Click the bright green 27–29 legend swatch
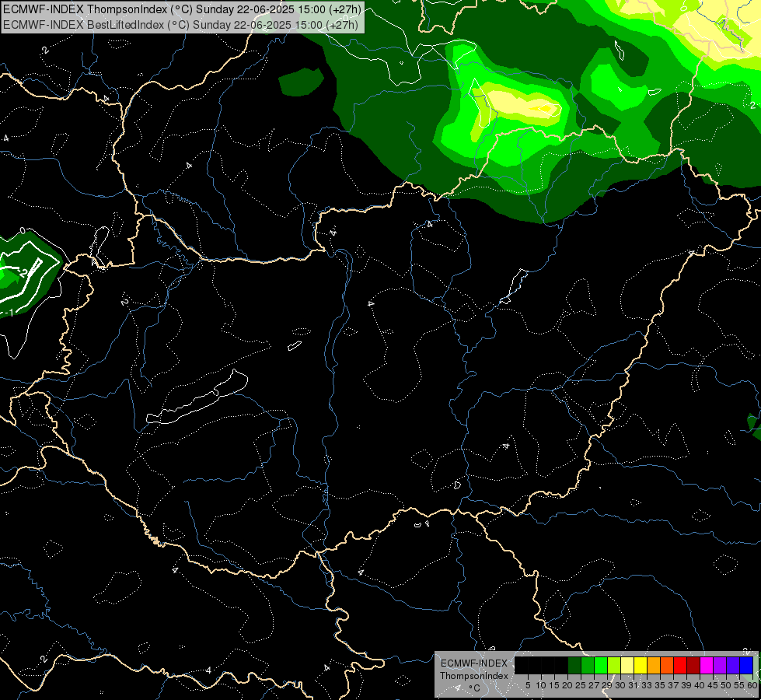761x700 pixels. [601, 665]
